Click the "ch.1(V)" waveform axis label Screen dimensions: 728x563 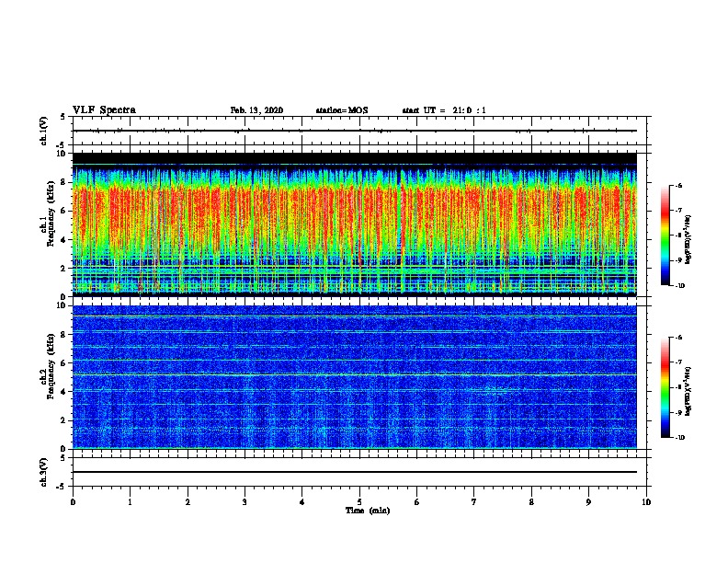click(44, 131)
